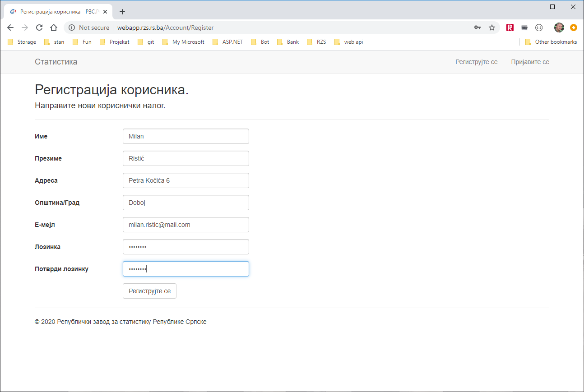Click the browser back arrow

(10, 28)
